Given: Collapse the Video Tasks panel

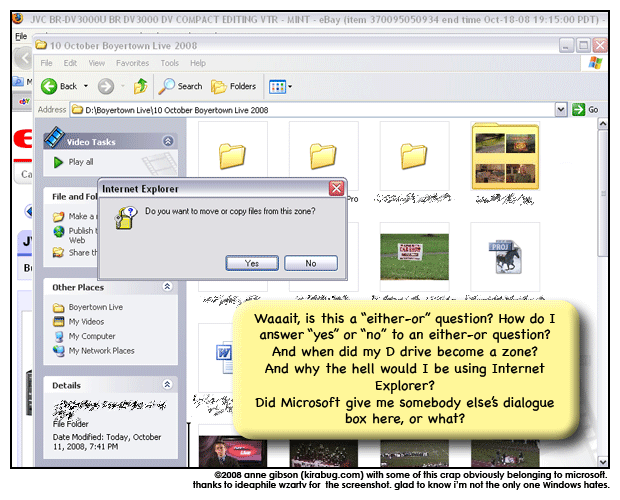Looking at the screenshot, I should [168, 141].
